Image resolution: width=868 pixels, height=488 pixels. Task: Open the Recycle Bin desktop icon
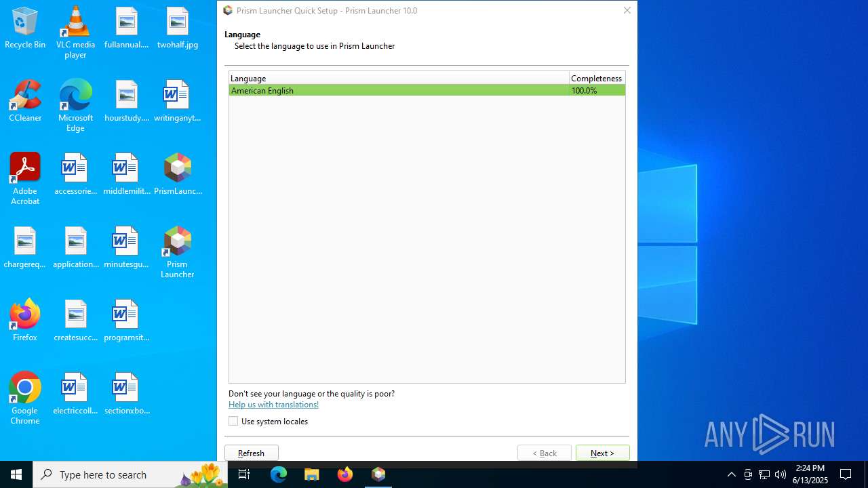[x=25, y=28]
